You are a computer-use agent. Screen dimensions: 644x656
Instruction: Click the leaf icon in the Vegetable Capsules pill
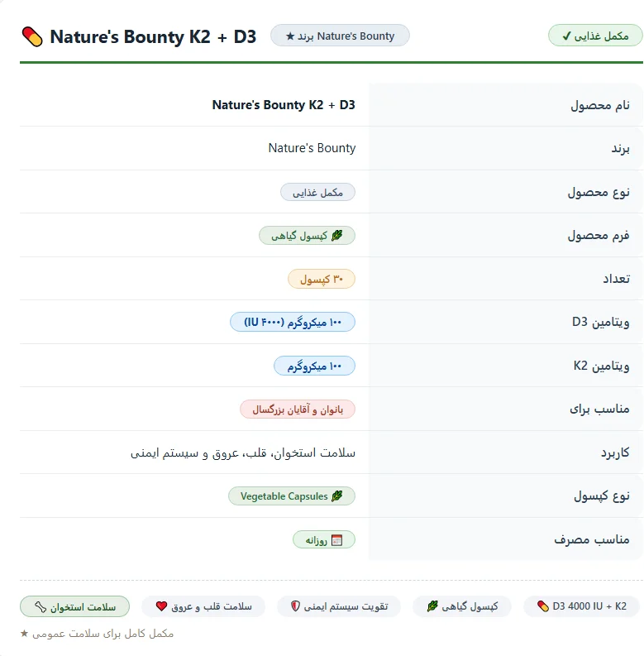click(336, 496)
